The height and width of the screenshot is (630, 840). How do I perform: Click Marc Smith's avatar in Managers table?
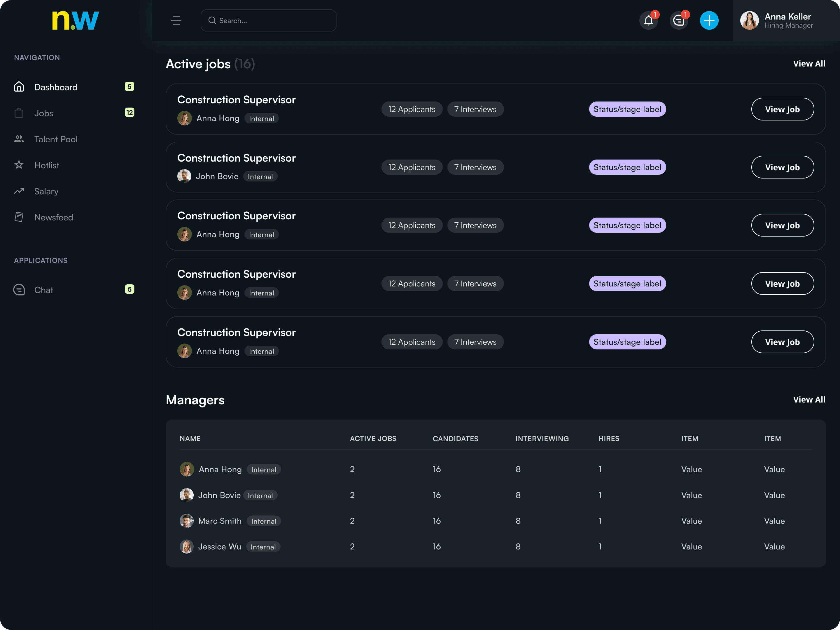(x=186, y=521)
